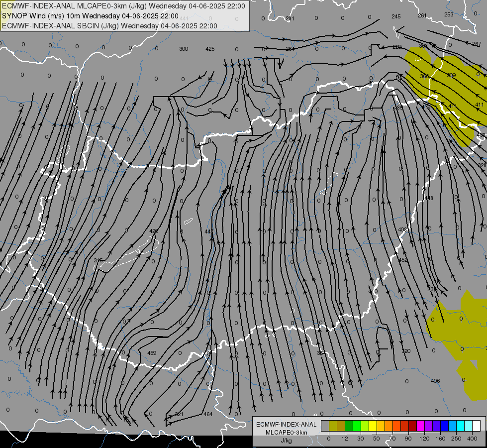Image resolution: width=487 pixels, height=448 pixels.
Task: Click the MLCAPE0-3km title line
Action: click(123, 6)
